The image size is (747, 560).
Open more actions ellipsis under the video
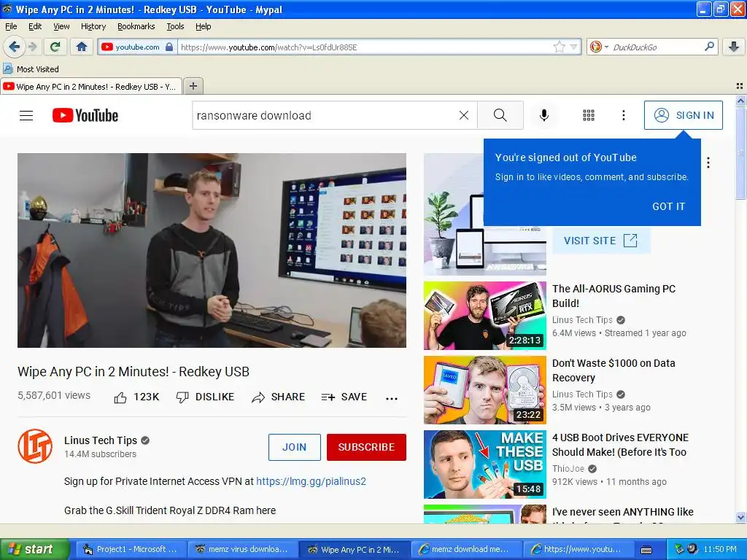(392, 399)
